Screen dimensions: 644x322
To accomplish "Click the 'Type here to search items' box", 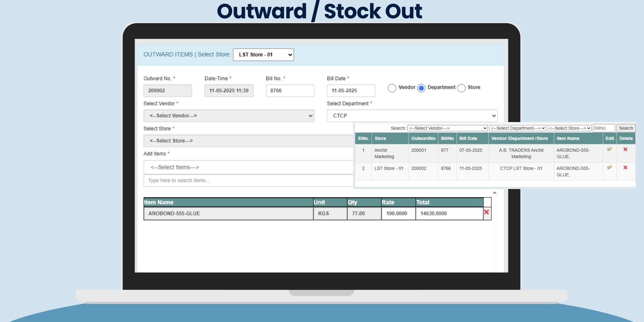I will (x=248, y=181).
